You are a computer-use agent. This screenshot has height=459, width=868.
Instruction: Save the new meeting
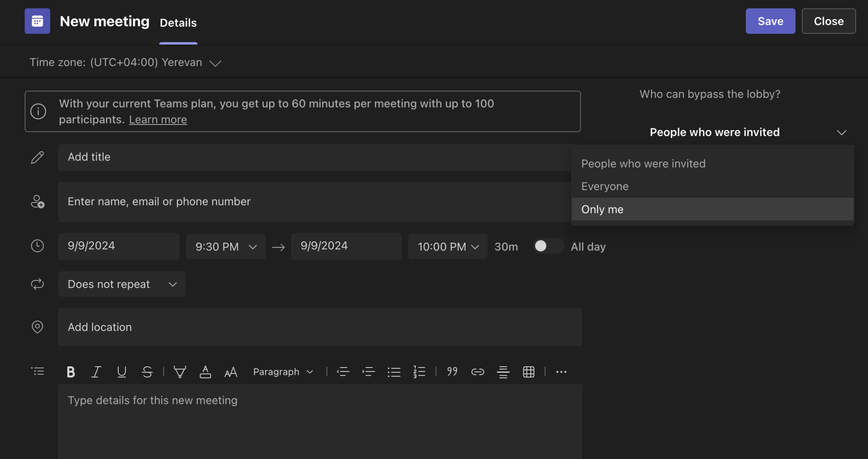coord(770,21)
